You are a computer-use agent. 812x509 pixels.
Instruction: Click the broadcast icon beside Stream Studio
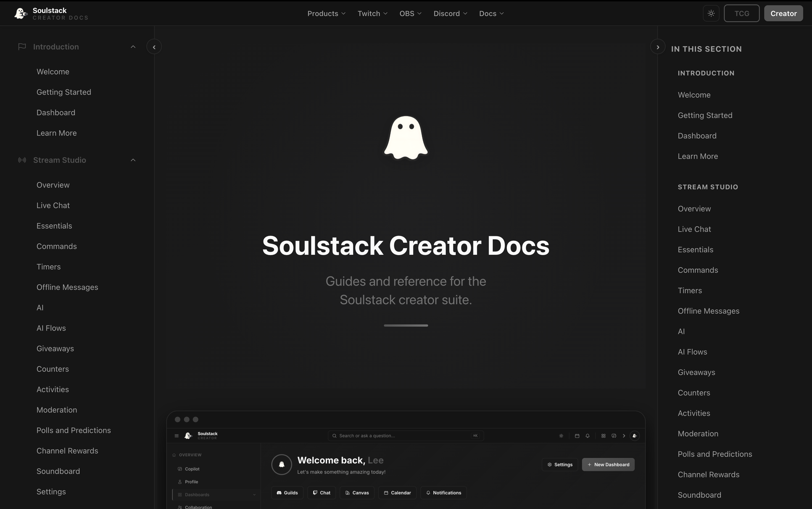coord(22,160)
